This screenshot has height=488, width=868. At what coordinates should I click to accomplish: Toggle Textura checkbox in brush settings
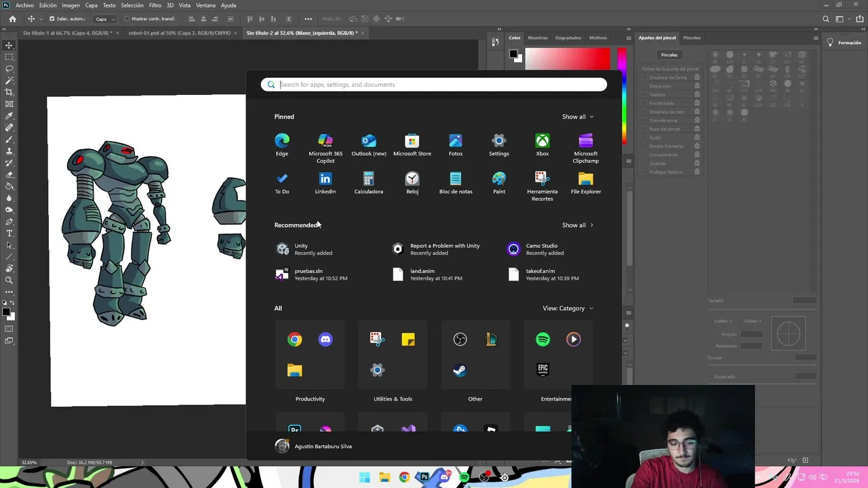coord(643,95)
